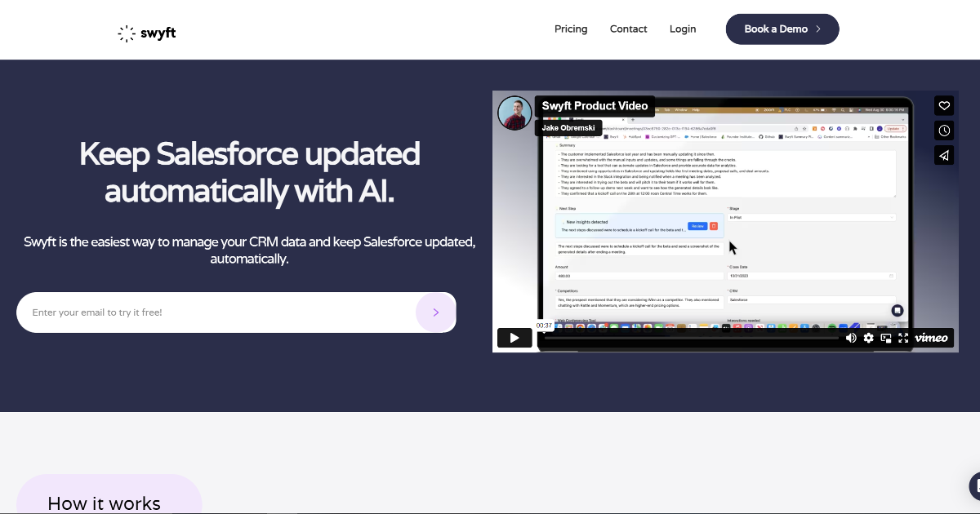
Task: Click the swyft spinner logo in the header
Action: point(127,33)
